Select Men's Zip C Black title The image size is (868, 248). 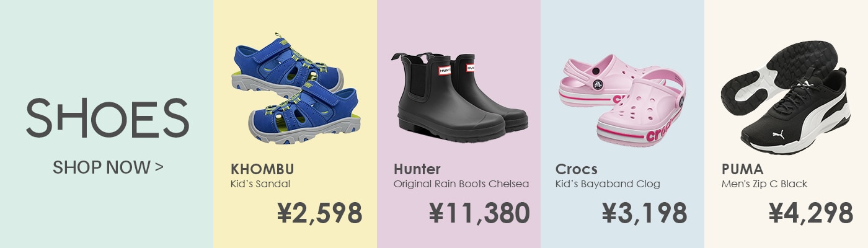[x=764, y=184]
